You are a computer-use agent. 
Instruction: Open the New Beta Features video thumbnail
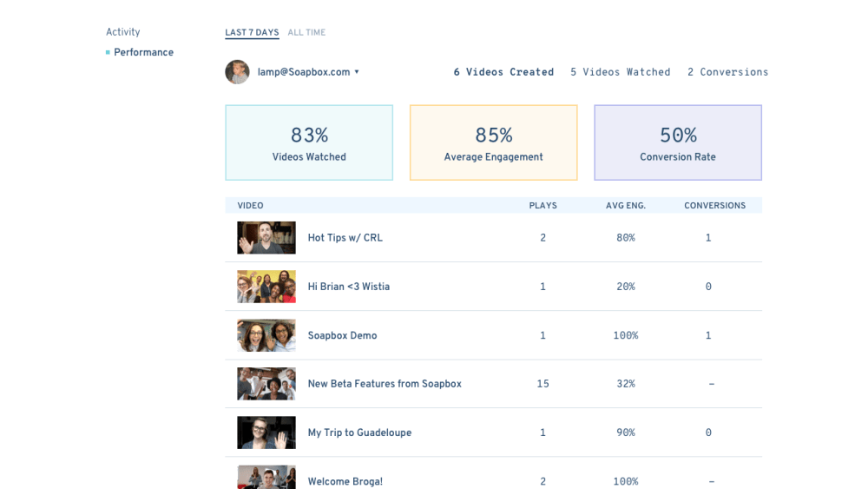[266, 384]
